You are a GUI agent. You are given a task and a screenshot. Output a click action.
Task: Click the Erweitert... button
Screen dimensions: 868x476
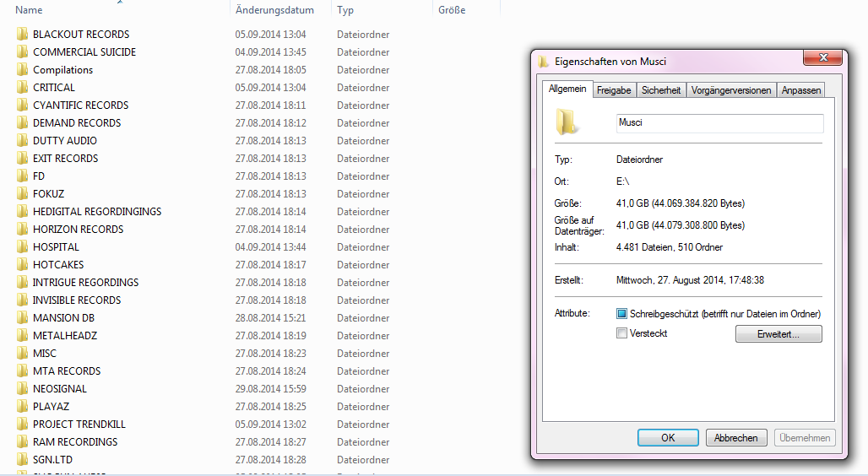tap(778, 334)
